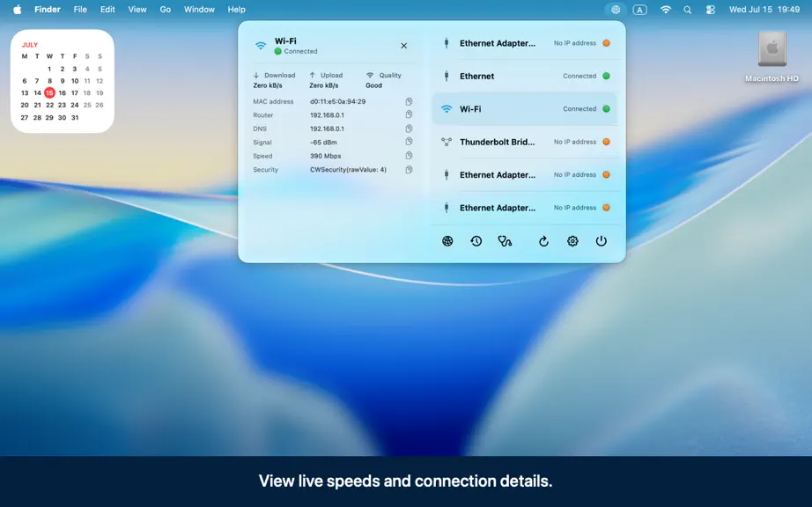Click the globe app icon in menu bar
Image resolution: width=812 pixels, height=507 pixels.
tap(616, 10)
